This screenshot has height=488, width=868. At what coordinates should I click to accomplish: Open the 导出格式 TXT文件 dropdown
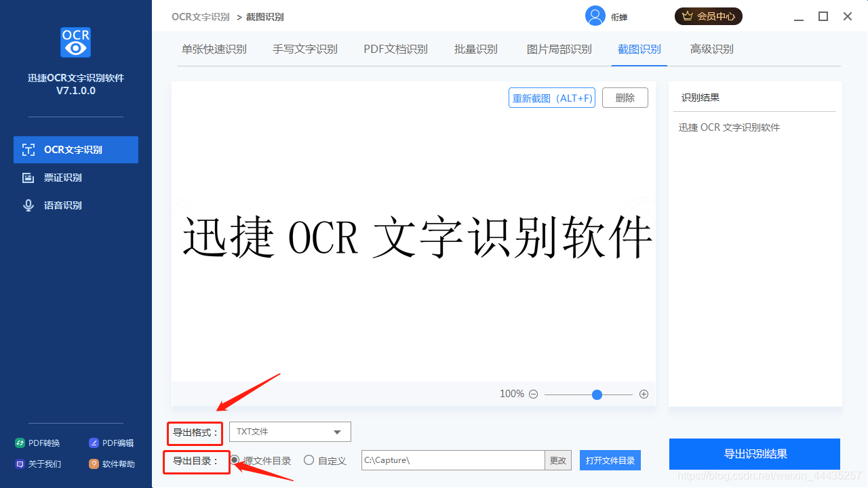290,432
